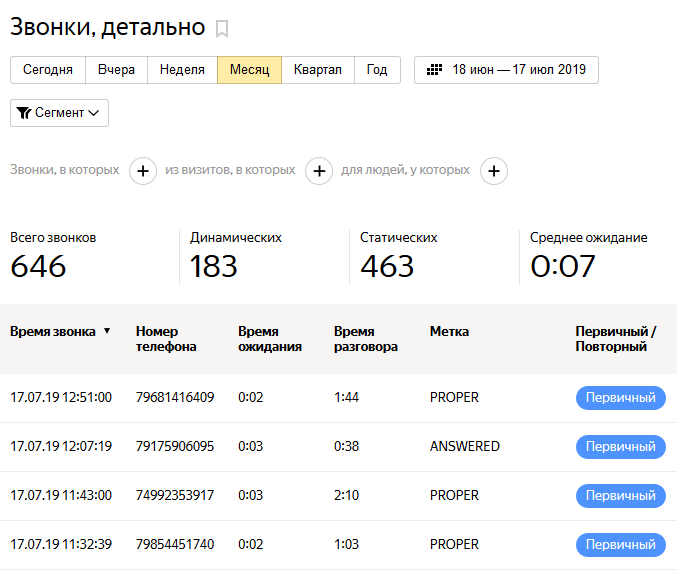The width and height of the screenshot is (677, 570).
Task: Click call time 17.07.19 12:07:19
Action: click(61, 446)
